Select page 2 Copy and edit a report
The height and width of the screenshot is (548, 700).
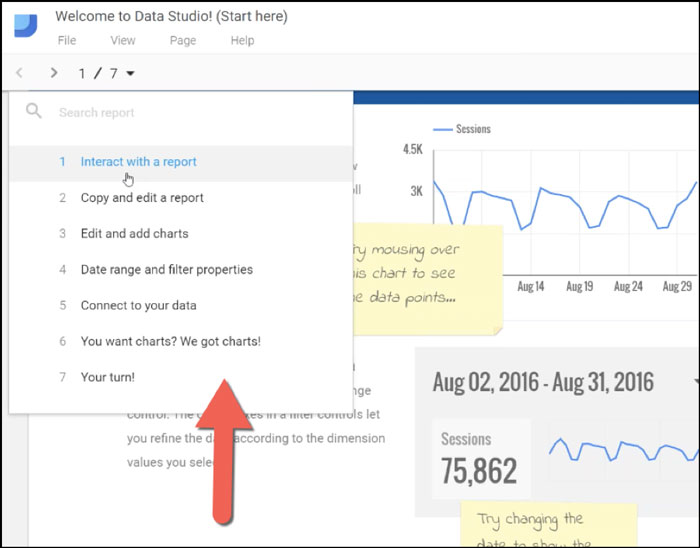[x=181, y=198]
